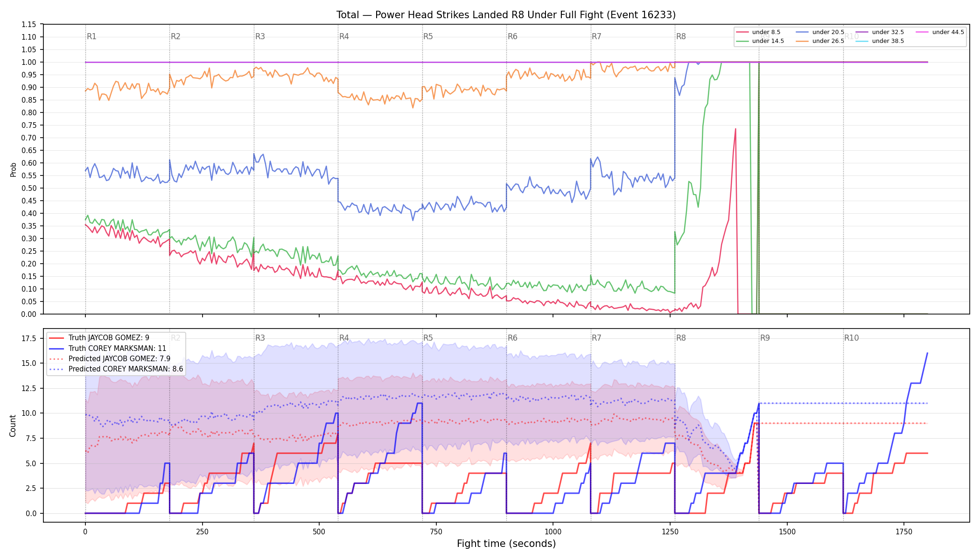Image resolution: width=980 pixels, height=560 pixels.
Task: Click the 'under 26.5' legend label
Action: click(828, 41)
